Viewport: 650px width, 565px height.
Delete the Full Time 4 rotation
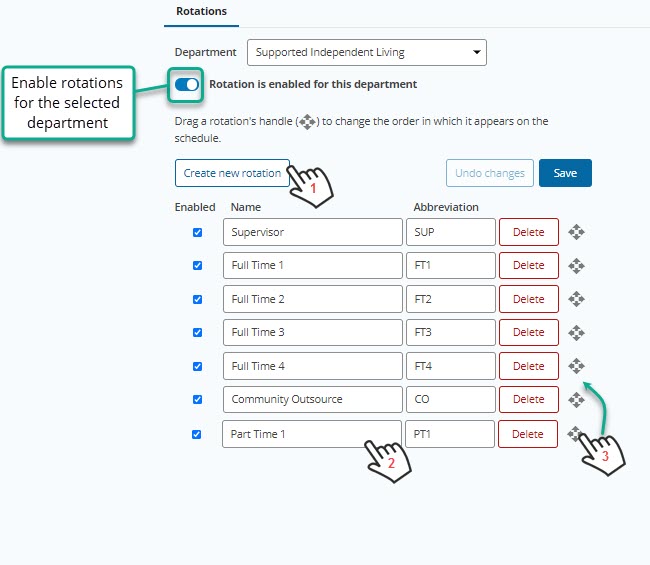click(529, 366)
